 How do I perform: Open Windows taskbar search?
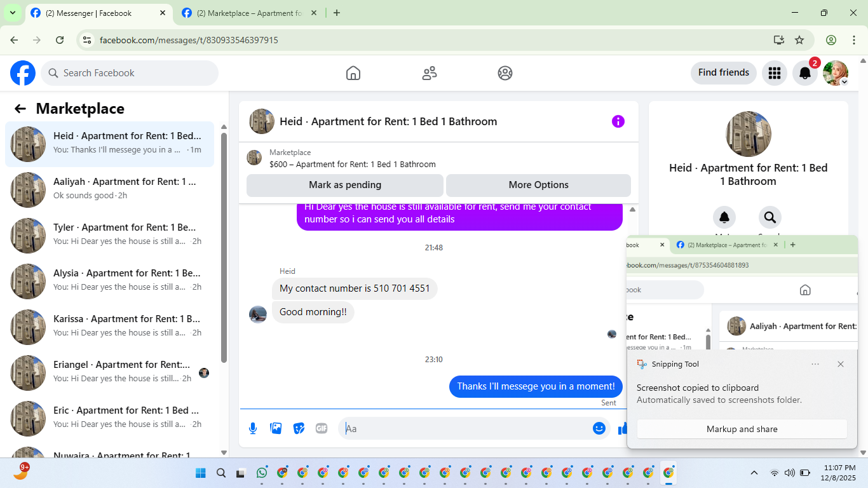tap(221, 473)
